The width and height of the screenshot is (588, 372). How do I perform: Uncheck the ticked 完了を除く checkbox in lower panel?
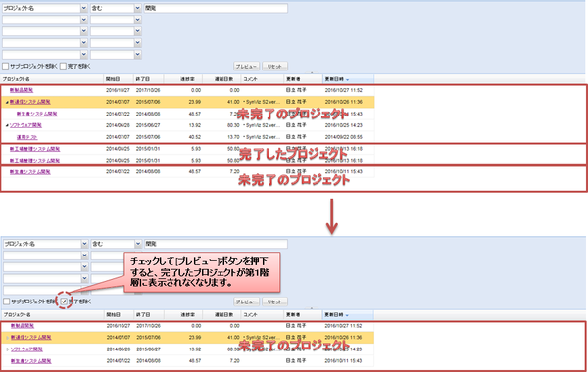pyautogui.click(x=64, y=302)
